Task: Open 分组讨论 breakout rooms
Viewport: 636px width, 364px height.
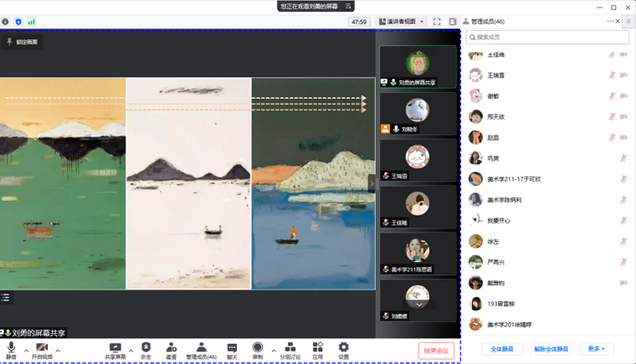Action: pyautogui.click(x=290, y=351)
